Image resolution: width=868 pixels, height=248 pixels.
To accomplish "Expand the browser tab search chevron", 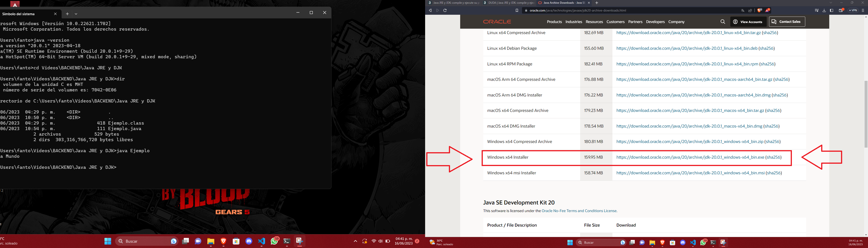I will pos(831,3).
